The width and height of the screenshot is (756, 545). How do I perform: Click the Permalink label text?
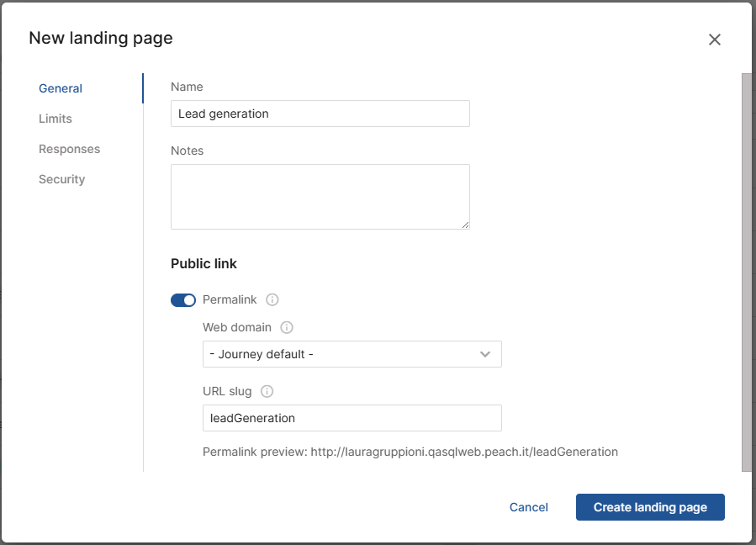(x=230, y=300)
